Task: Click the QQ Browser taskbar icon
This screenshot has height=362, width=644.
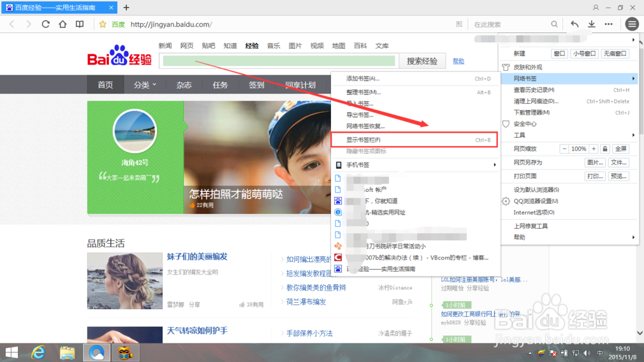Action: tap(97, 352)
